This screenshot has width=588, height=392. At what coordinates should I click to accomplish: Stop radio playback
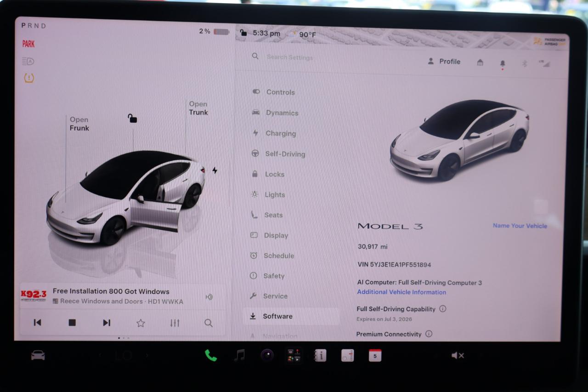click(x=72, y=323)
